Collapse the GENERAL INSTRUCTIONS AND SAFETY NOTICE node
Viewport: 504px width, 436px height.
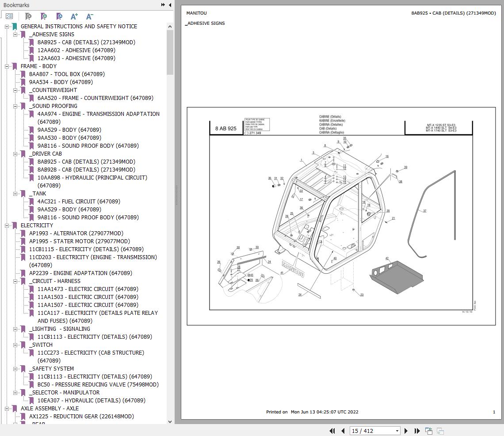click(6, 27)
